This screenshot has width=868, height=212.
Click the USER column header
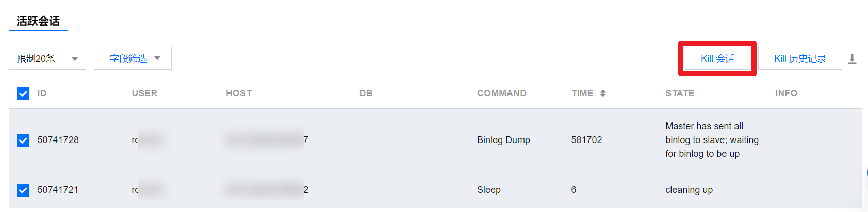(144, 93)
